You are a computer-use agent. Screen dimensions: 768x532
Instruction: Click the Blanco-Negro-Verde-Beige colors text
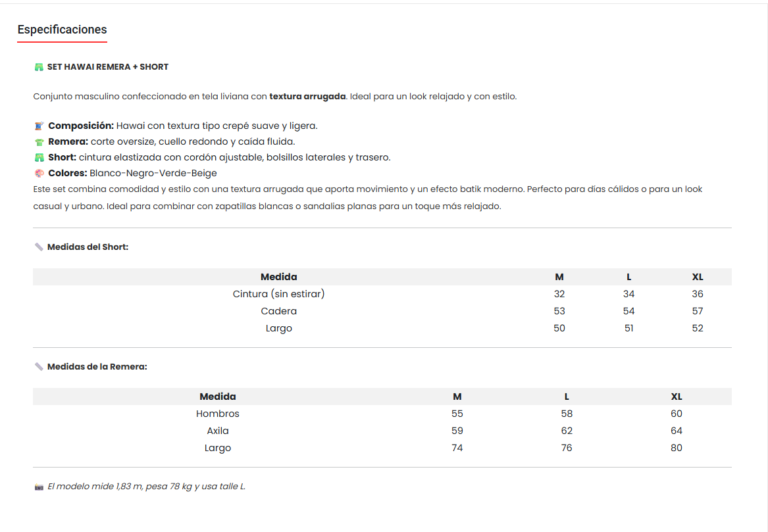[153, 173]
